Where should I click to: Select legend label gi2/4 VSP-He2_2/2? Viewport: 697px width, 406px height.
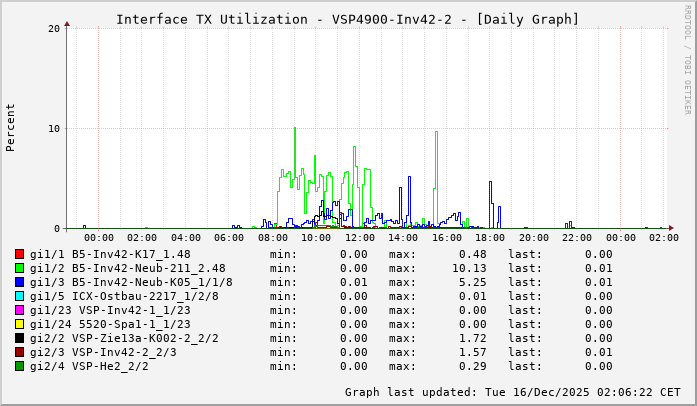89,366
